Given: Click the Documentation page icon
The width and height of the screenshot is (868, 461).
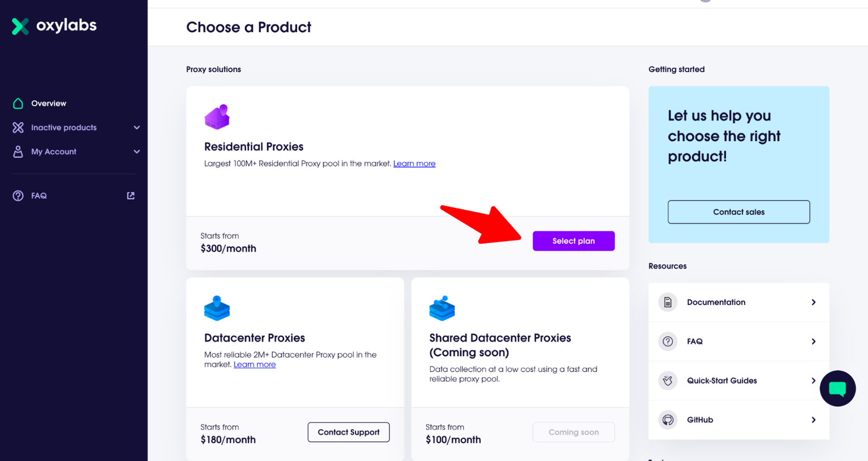Looking at the screenshot, I should (x=668, y=302).
